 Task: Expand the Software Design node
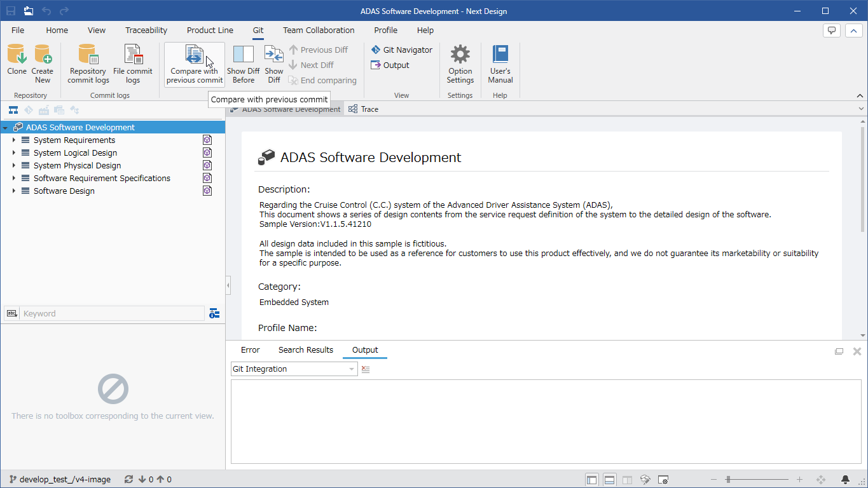point(13,191)
